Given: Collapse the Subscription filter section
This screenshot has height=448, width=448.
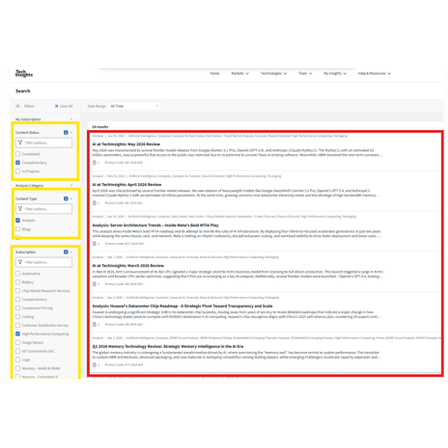Looking at the screenshot, I should 71,252.
